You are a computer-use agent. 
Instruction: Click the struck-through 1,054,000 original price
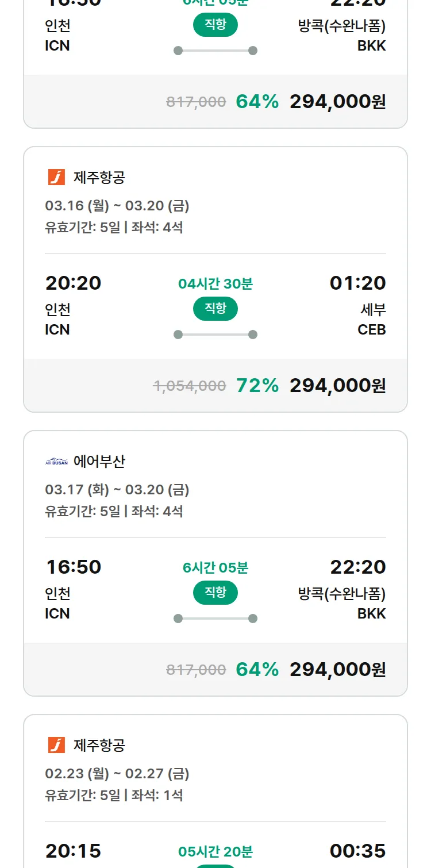[x=190, y=386]
